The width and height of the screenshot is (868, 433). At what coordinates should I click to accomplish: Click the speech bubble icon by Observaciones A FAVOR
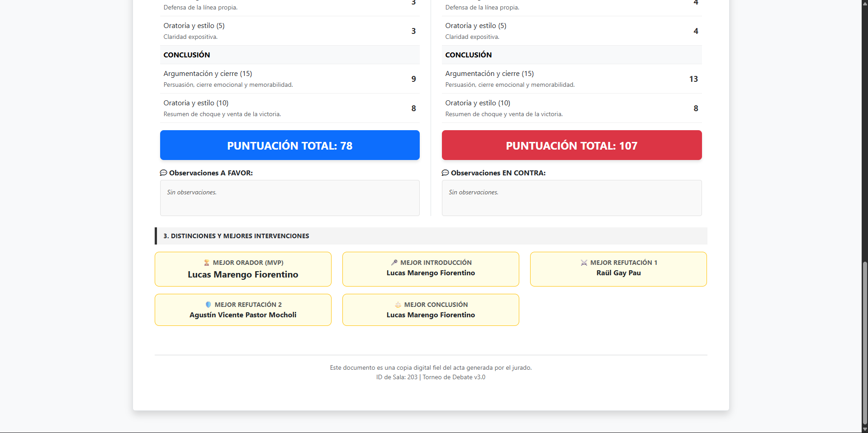[x=163, y=173]
